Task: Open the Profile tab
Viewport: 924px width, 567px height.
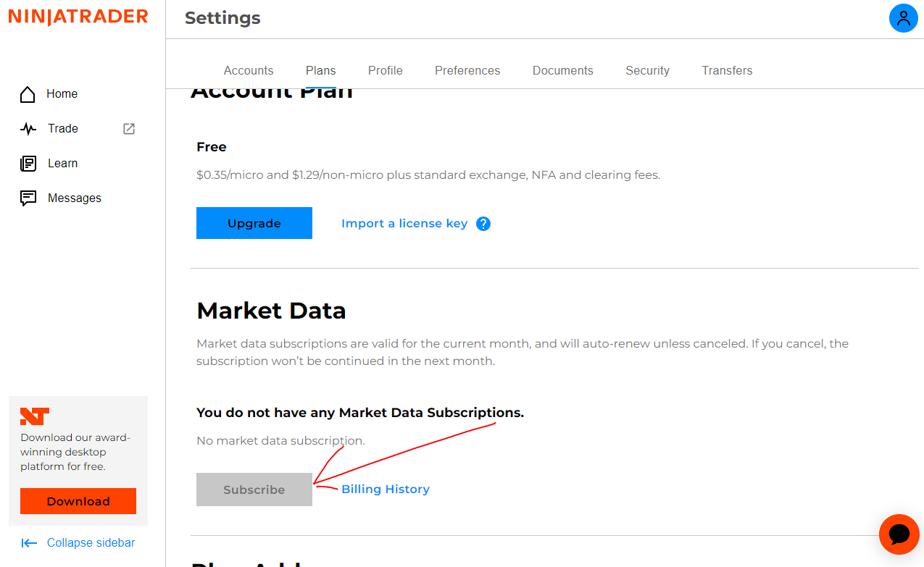Action: click(x=385, y=70)
